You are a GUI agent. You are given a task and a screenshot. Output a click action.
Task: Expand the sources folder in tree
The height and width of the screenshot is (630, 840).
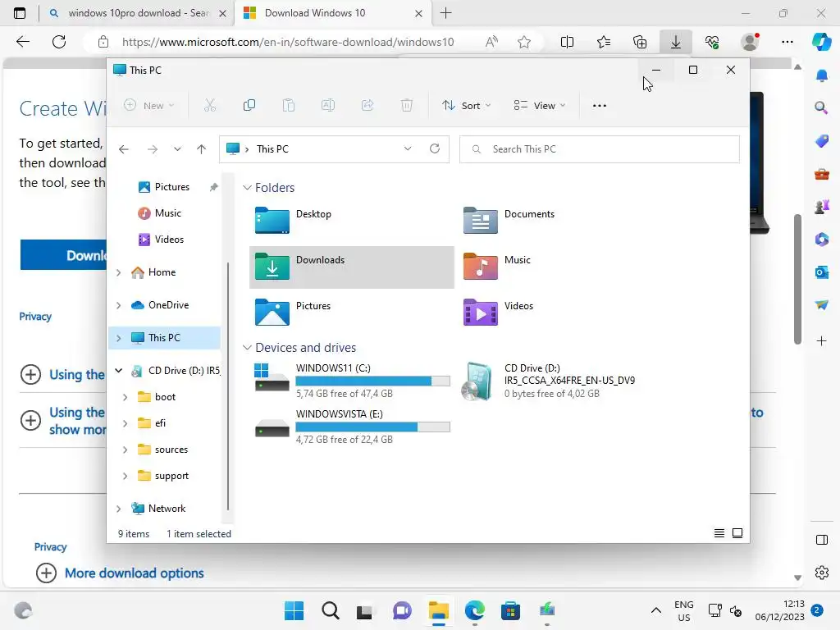click(x=125, y=450)
